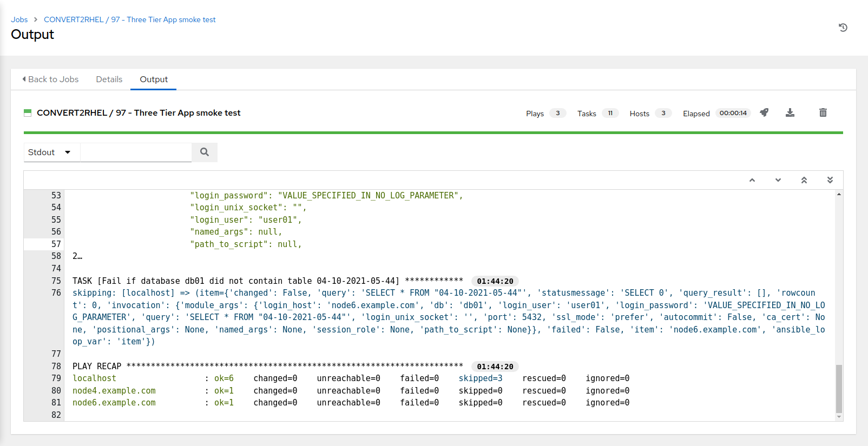Download job output

(x=790, y=112)
